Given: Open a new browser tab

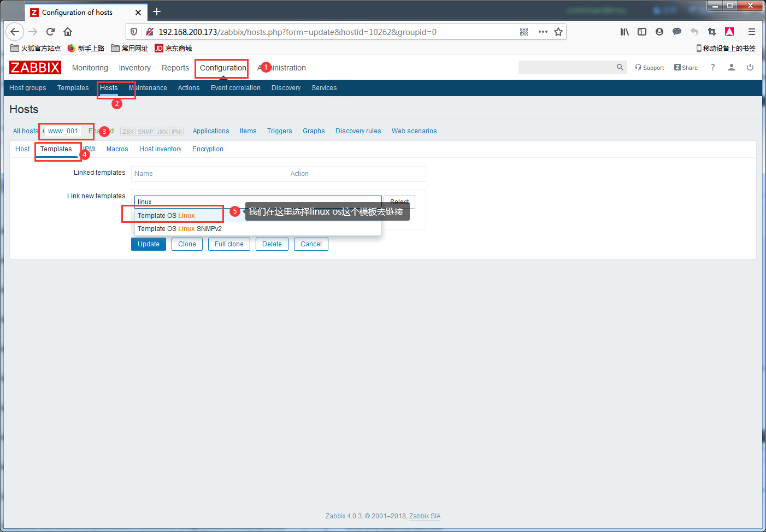Looking at the screenshot, I should (157, 11).
